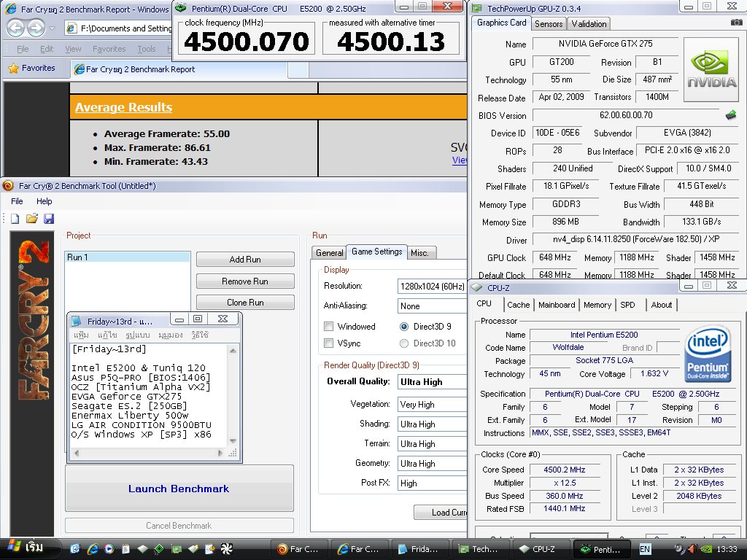Open Far Cry Benchmark Tool File menu
The image size is (747, 560).
coord(17,201)
